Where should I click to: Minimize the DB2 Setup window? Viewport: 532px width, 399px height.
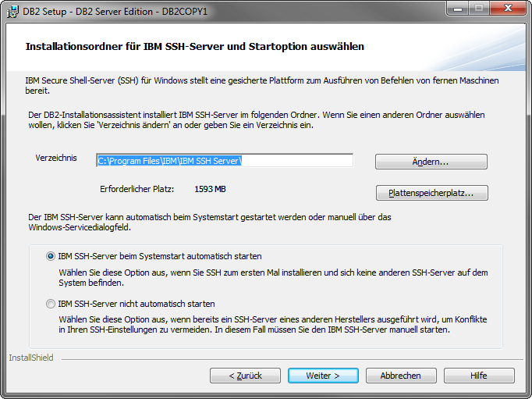[458, 9]
